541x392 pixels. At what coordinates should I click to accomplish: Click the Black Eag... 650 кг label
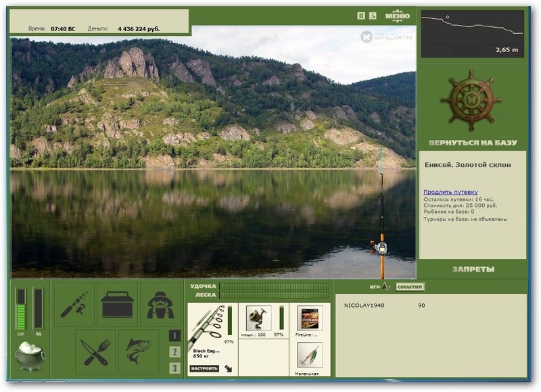click(206, 353)
